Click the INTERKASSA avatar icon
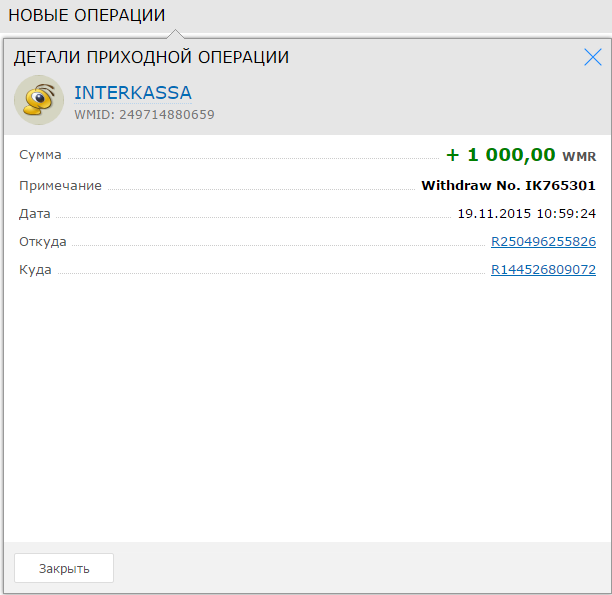Image resolution: width=612 pixels, height=595 pixels. click(39, 100)
